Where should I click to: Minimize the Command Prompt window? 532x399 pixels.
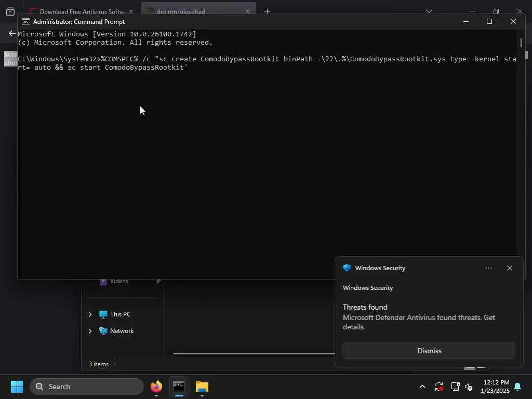(466, 21)
